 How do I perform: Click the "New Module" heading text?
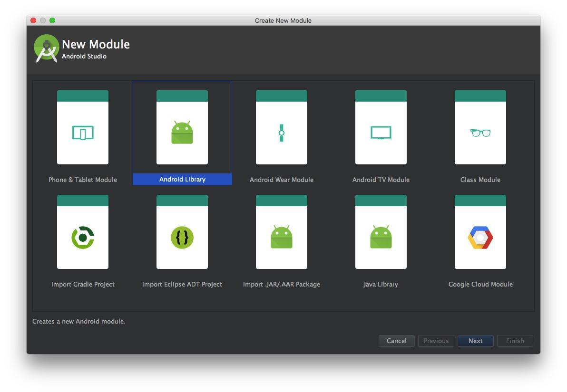96,44
